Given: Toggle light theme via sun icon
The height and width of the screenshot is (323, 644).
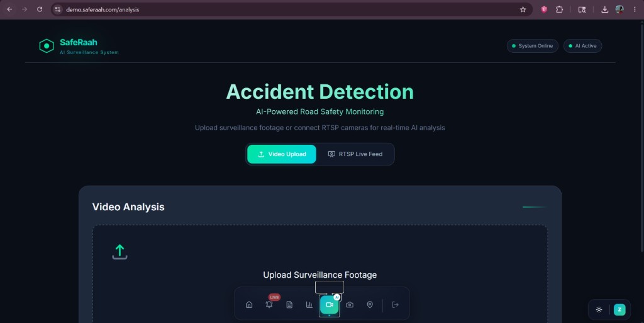Looking at the screenshot, I should 599,309.
